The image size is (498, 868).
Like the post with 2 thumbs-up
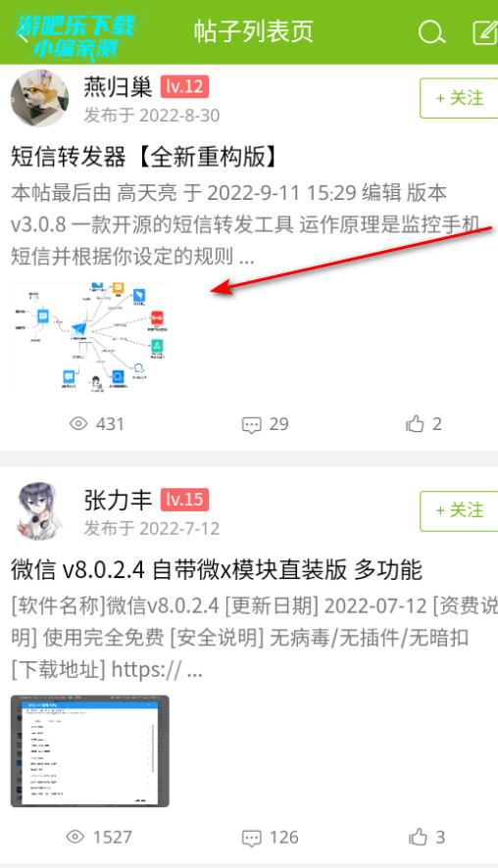pos(415,424)
